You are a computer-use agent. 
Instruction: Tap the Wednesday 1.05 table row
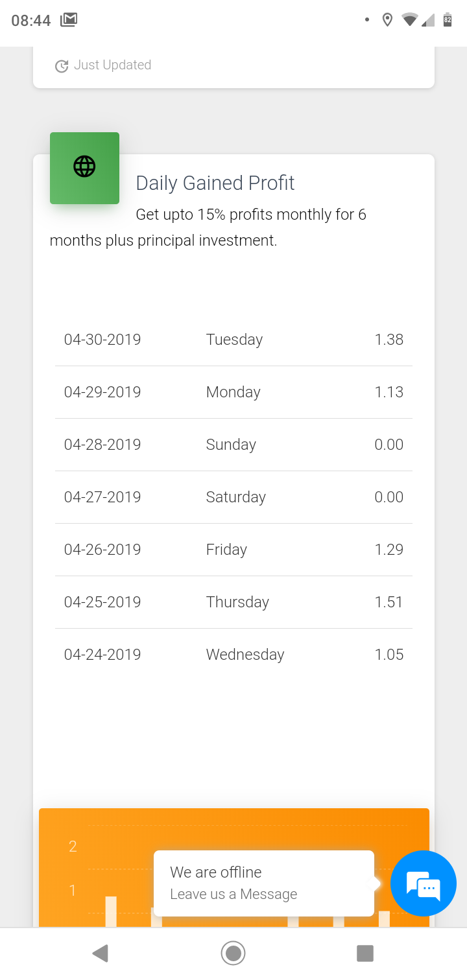point(233,655)
